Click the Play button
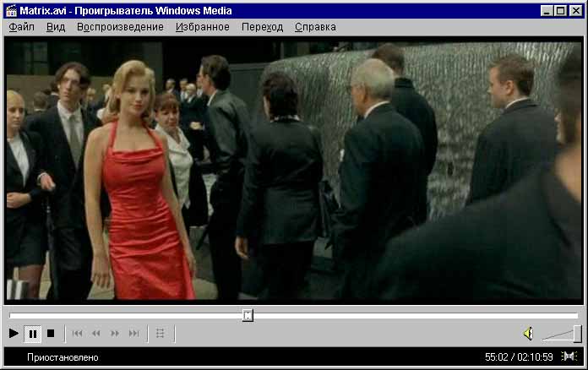Image resolution: width=588 pixels, height=370 pixels. click(x=14, y=334)
